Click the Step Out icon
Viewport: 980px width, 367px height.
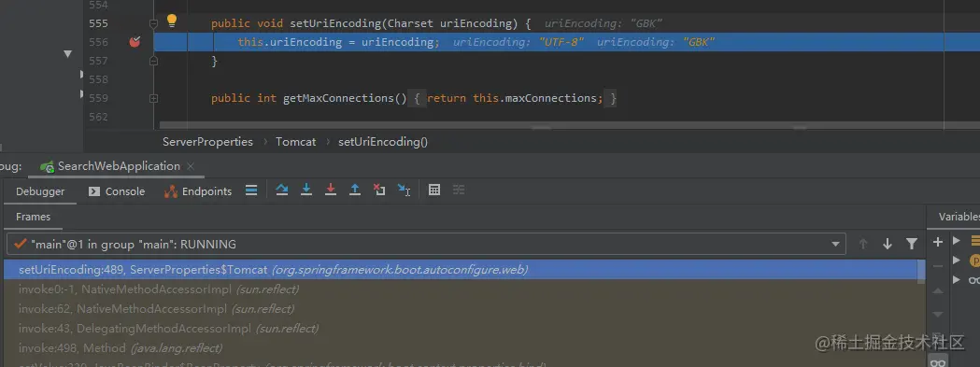(355, 191)
